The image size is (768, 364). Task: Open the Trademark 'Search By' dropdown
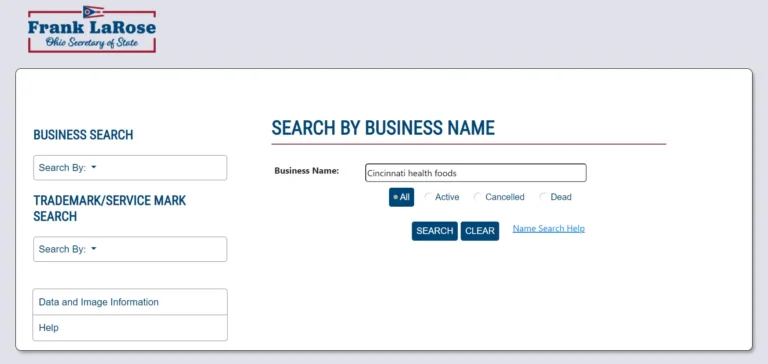point(130,249)
